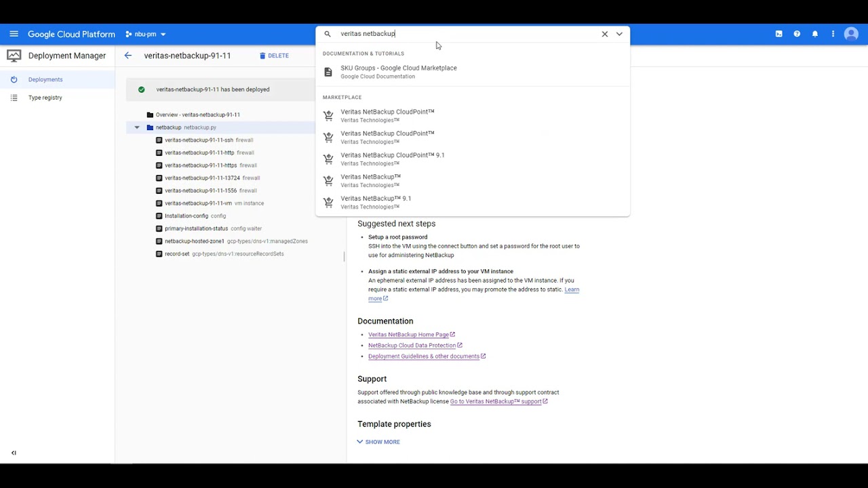The image size is (868, 488).
Task: Click file icon of record-set resource
Action: (x=159, y=254)
